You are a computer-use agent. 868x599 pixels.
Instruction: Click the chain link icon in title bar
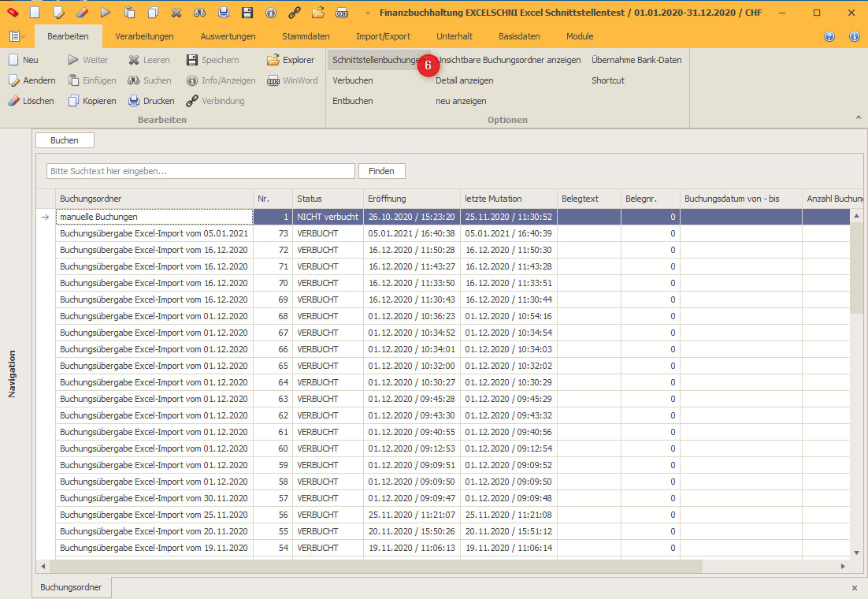coord(294,13)
